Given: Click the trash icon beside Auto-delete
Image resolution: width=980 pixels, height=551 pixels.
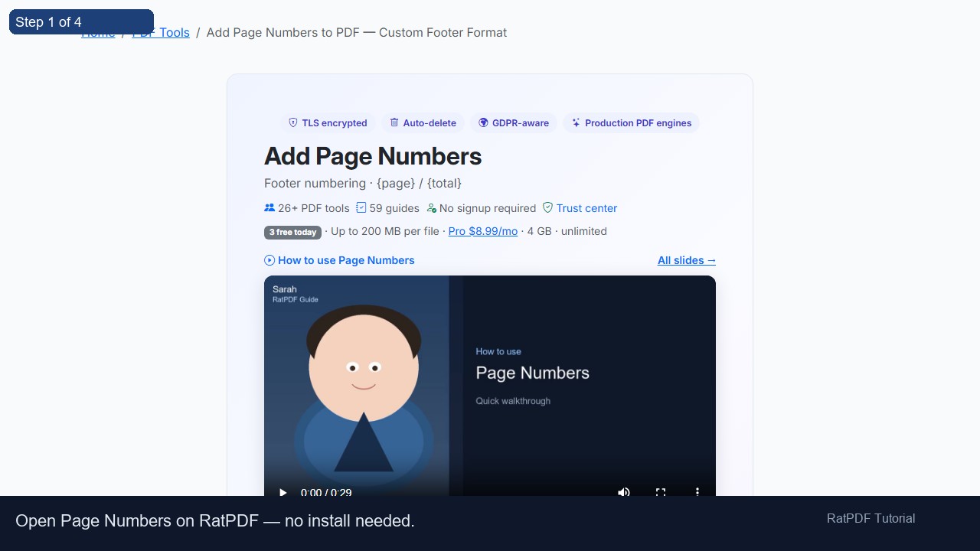Looking at the screenshot, I should click(x=394, y=122).
